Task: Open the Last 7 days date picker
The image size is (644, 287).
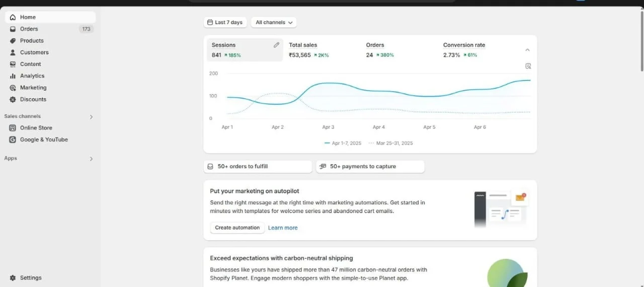Action: [x=225, y=22]
